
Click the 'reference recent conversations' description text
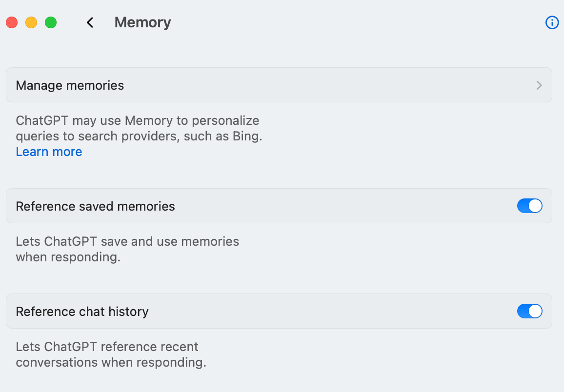click(x=111, y=362)
